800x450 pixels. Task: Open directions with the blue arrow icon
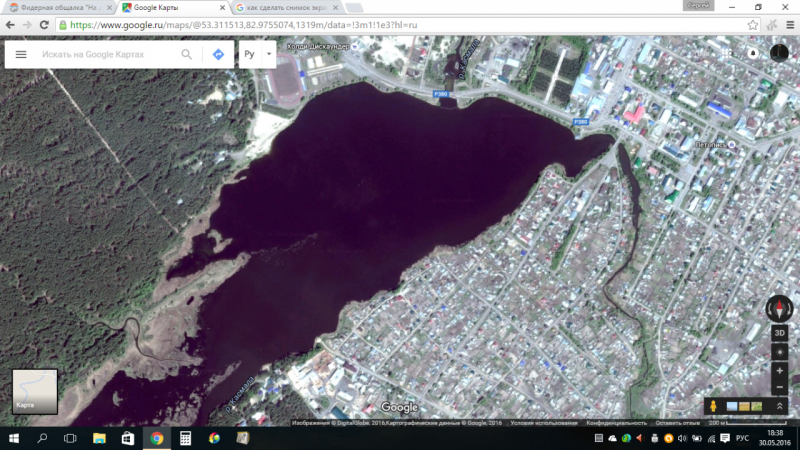pos(218,54)
